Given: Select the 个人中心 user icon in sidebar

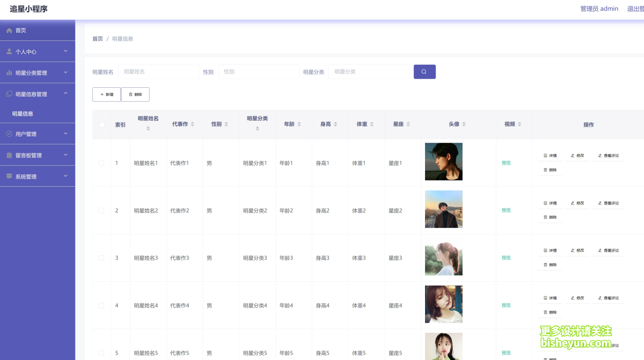Looking at the screenshot, I should [x=9, y=51].
